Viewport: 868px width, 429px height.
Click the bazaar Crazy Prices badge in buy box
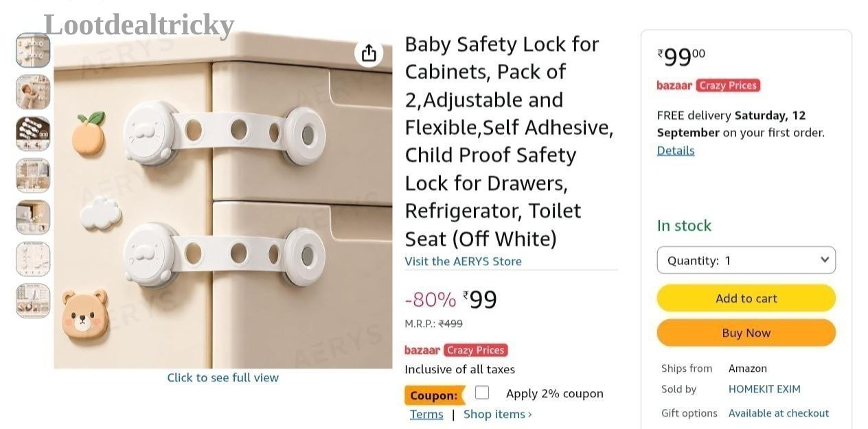click(x=709, y=85)
